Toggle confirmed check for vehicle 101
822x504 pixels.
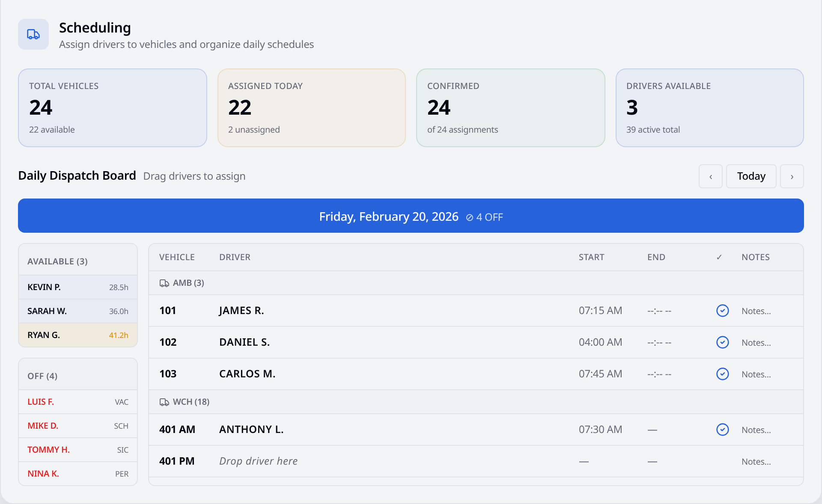[722, 311]
